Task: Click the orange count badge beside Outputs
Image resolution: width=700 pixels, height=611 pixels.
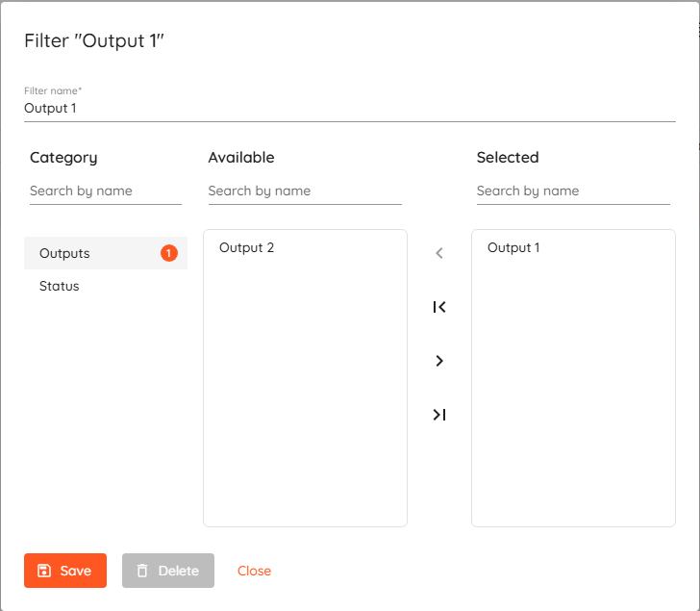Action: (x=169, y=253)
